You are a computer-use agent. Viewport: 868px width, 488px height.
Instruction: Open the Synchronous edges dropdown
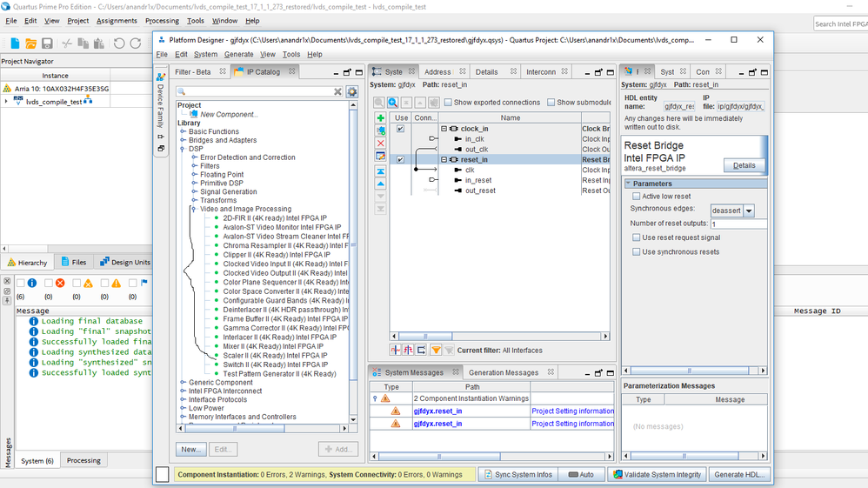749,211
